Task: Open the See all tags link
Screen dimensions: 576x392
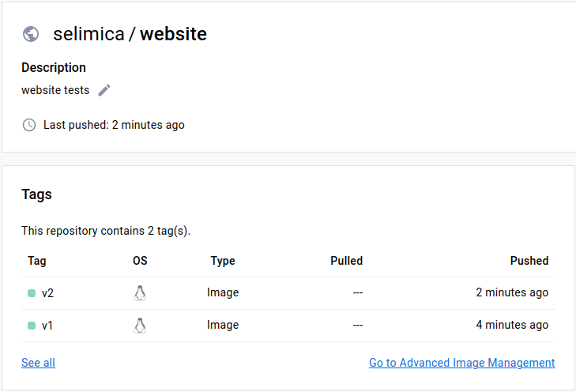Action: pos(38,363)
